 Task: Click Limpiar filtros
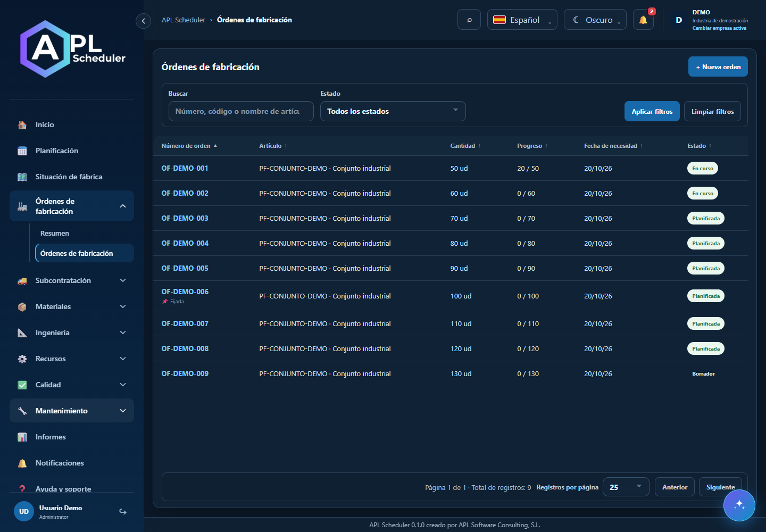click(x=712, y=111)
